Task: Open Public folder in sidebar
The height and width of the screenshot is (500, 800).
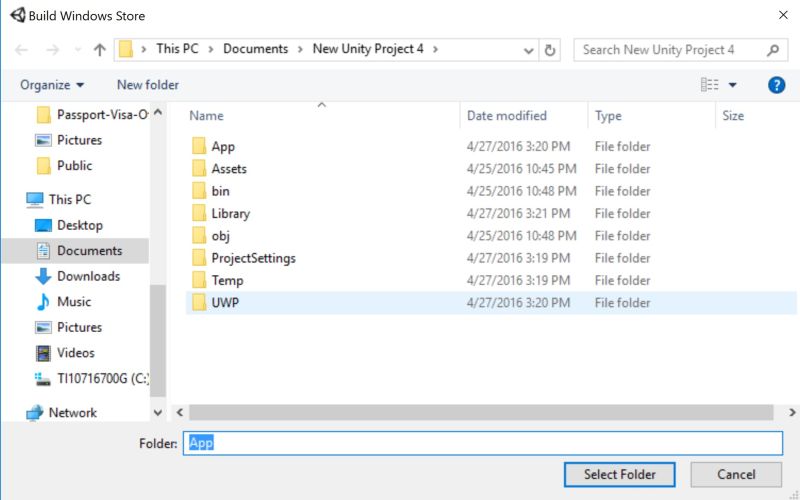Action: [x=64, y=165]
